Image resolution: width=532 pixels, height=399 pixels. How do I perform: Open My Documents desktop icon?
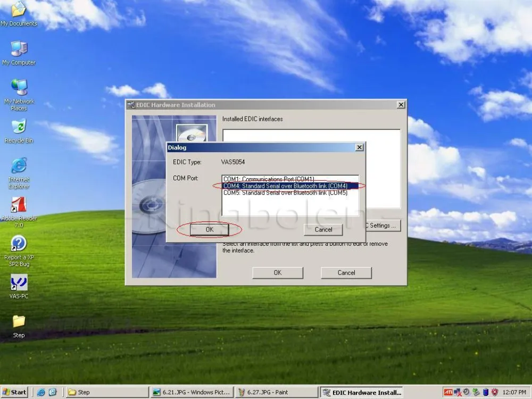(19, 14)
